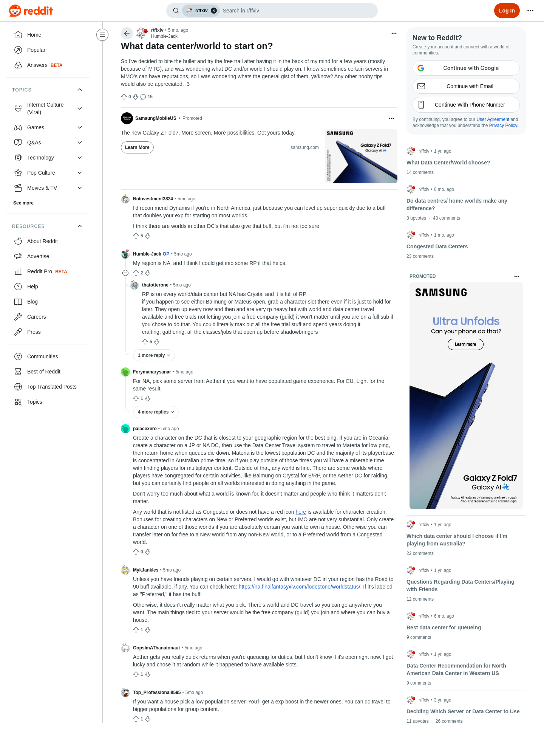Collapse the Topics section
The image size is (544, 756).
pos(80,90)
